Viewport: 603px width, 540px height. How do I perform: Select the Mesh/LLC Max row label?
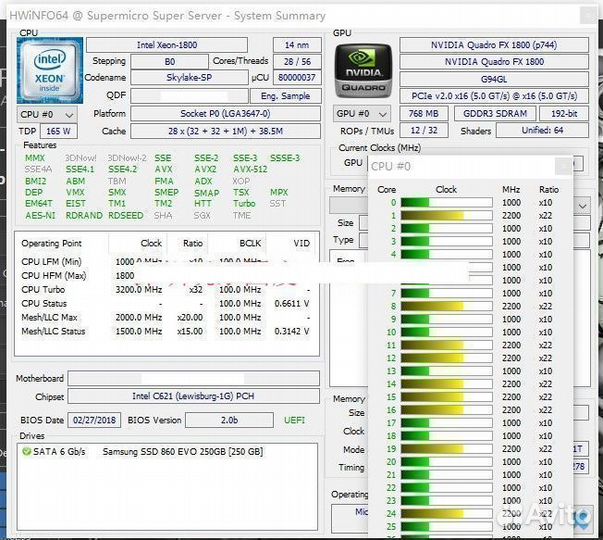(x=50, y=317)
